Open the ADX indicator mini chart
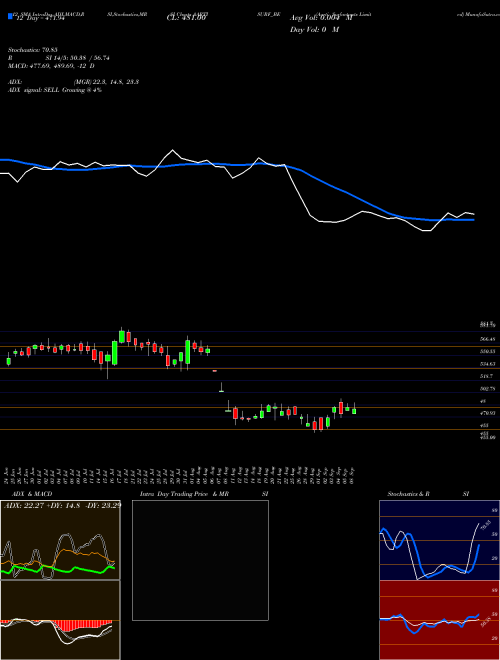The height and width of the screenshot is (660, 500). point(60,540)
